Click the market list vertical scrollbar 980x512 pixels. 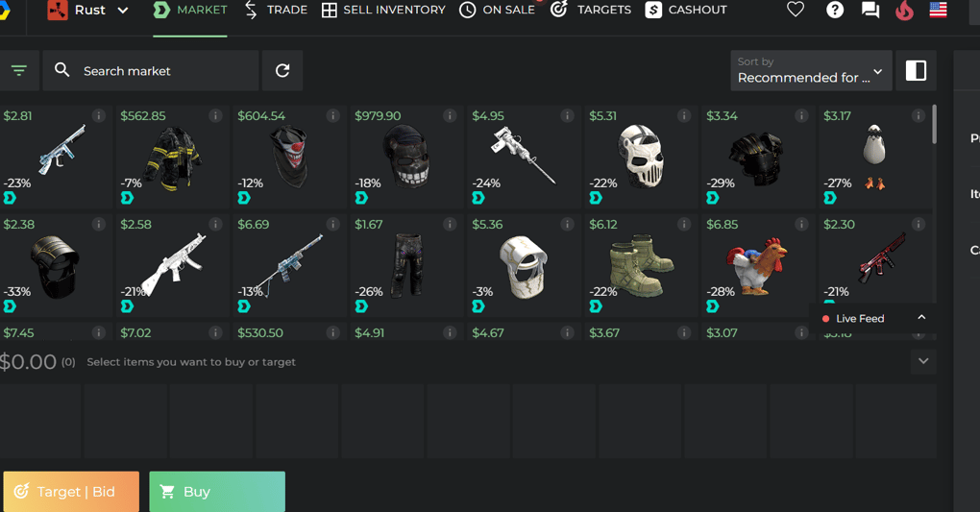[935, 125]
